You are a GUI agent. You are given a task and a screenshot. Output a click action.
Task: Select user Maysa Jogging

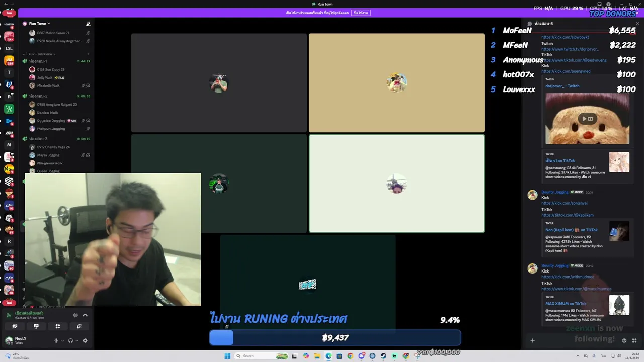(59, 155)
